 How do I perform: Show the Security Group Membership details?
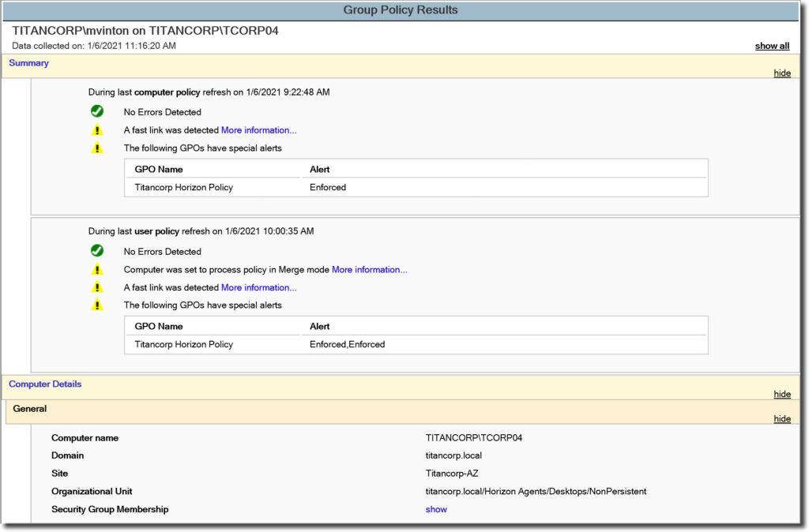click(x=435, y=509)
